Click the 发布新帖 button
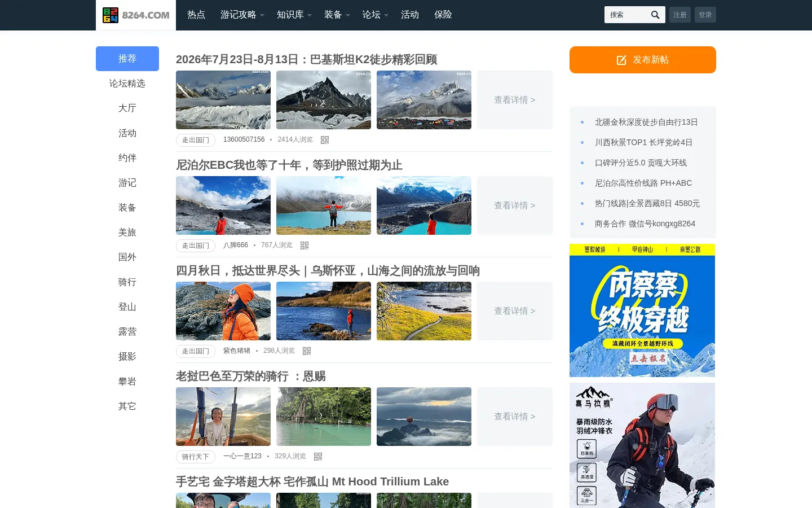 click(643, 60)
